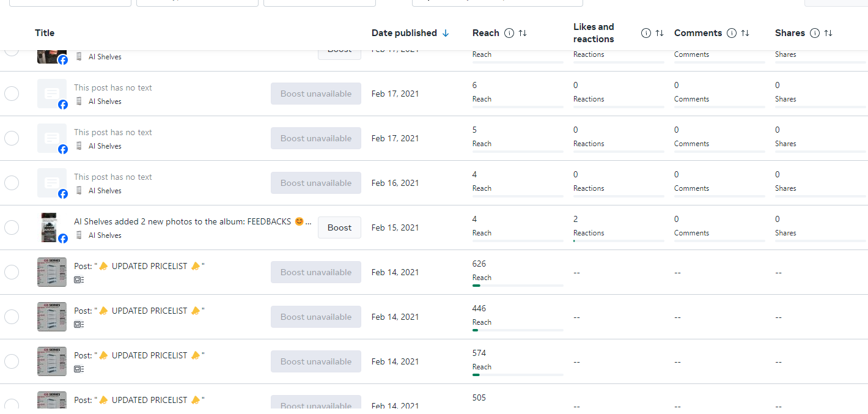Viewport: 868px width, 414px height.
Task: Select the Feb 16, 2021 post radio button
Action: pyautogui.click(x=12, y=183)
